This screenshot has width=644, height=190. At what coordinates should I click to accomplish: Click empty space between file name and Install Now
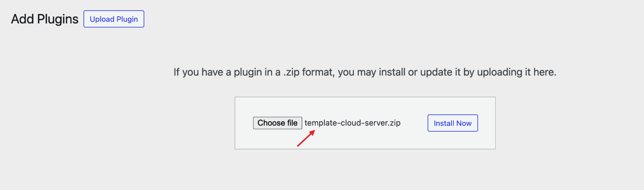[414, 123]
